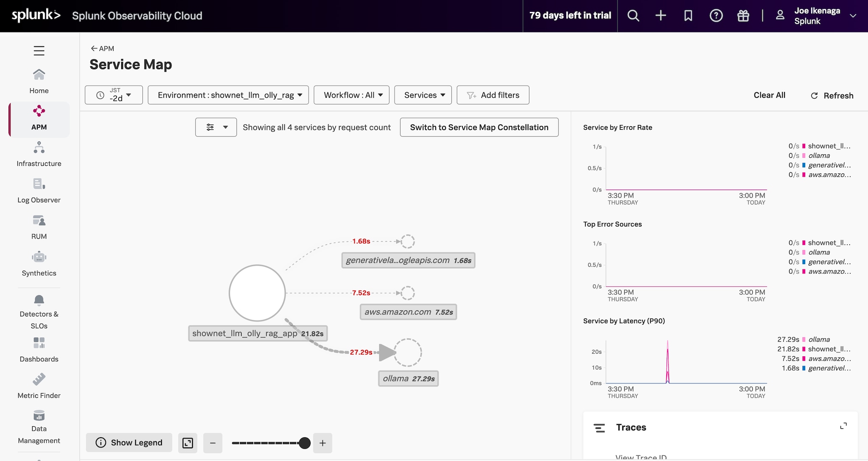Click the plus create icon in header
This screenshot has height=461, width=868.
coord(661,16)
